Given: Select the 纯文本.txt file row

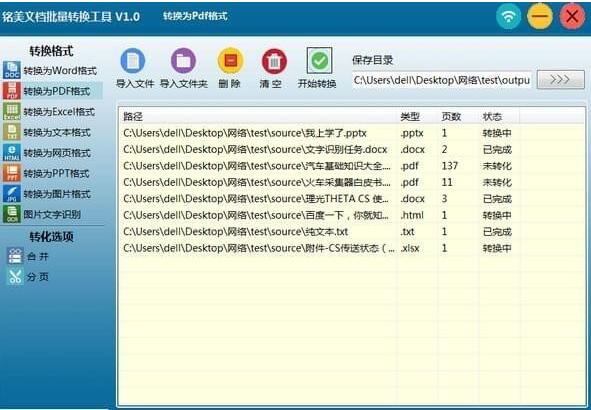Looking at the screenshot, I should tap(352, 231).
